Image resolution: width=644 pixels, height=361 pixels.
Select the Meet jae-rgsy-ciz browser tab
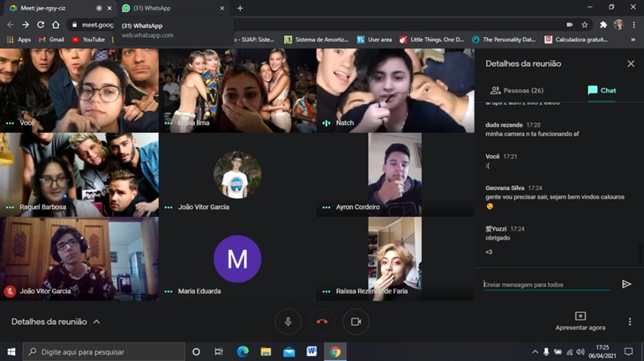click(60, 8)
